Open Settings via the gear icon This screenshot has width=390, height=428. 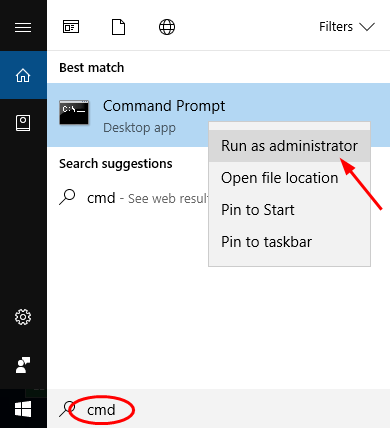pyautogui.click(x=23, y=317)
